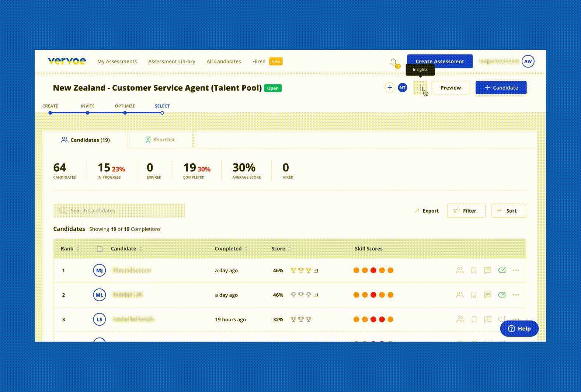Add a new Candidate

click(x=501, y=88)
